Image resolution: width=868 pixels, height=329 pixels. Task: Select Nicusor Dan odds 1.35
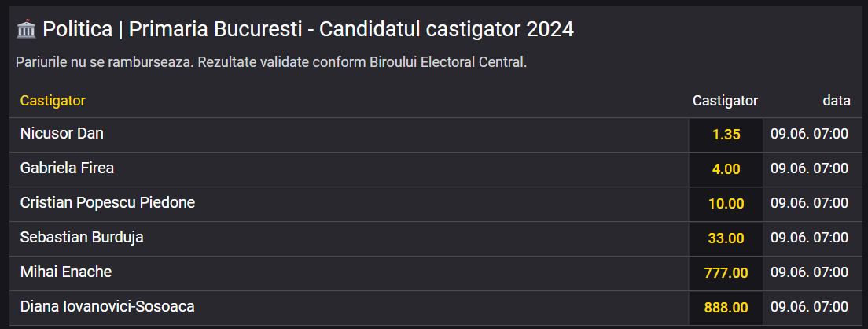pyautogui.click(x=726, y=135)
